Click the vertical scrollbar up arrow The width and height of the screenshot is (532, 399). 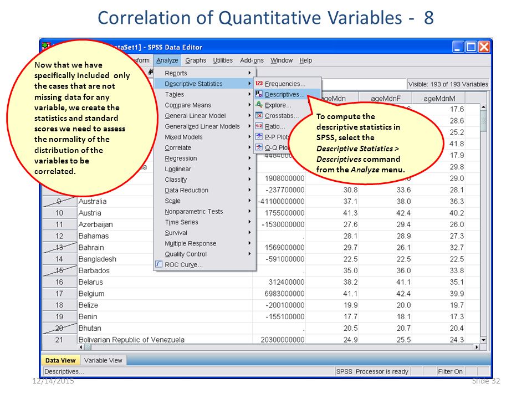(484, 107)
